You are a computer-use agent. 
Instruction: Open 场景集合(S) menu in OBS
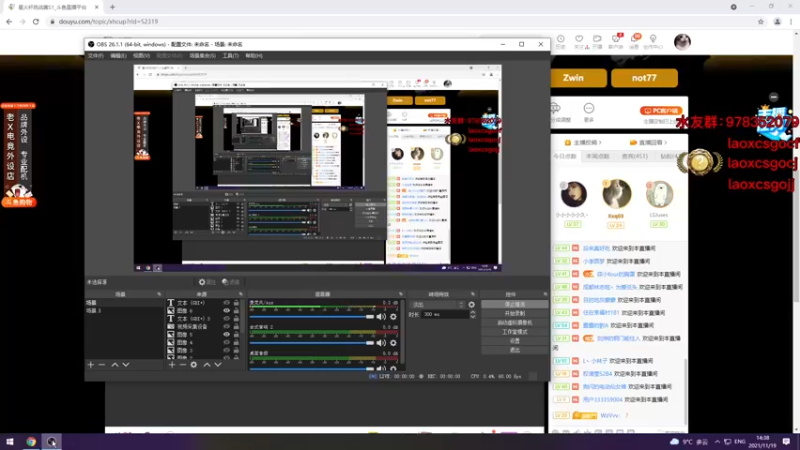click(x=203, y=56)
